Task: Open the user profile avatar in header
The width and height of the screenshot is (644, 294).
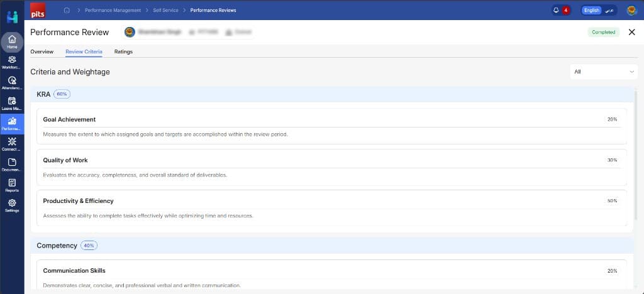Action: point(631,10)
